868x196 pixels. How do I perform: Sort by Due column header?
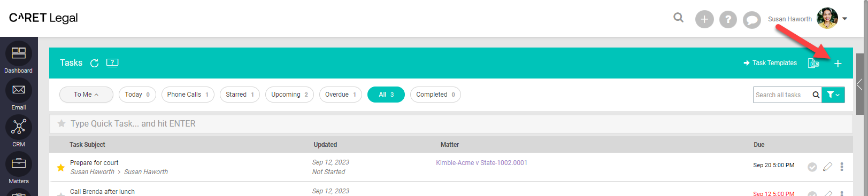[759, 145]
